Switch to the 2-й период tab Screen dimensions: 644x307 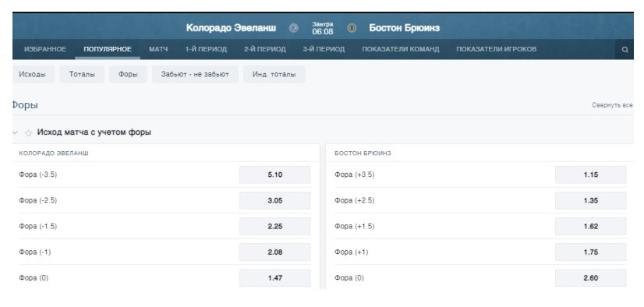(265, 49)
